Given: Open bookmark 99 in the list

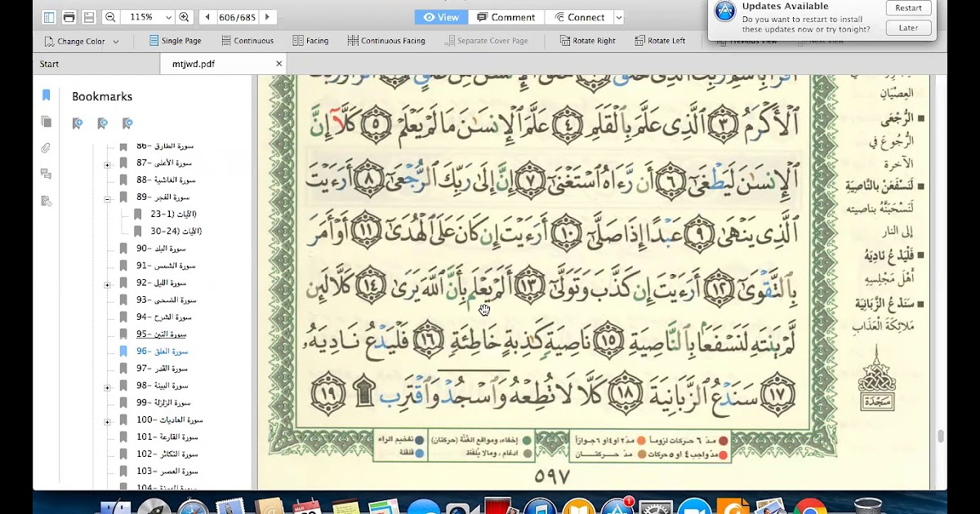Looking at the screenshot, I should (x=163, y=403).
